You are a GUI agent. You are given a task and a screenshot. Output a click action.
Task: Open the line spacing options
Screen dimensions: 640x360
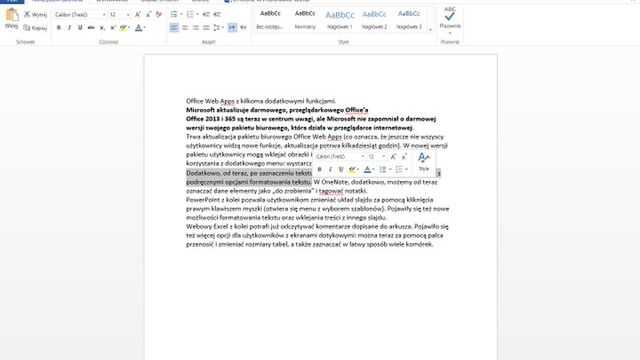[218, 28]
